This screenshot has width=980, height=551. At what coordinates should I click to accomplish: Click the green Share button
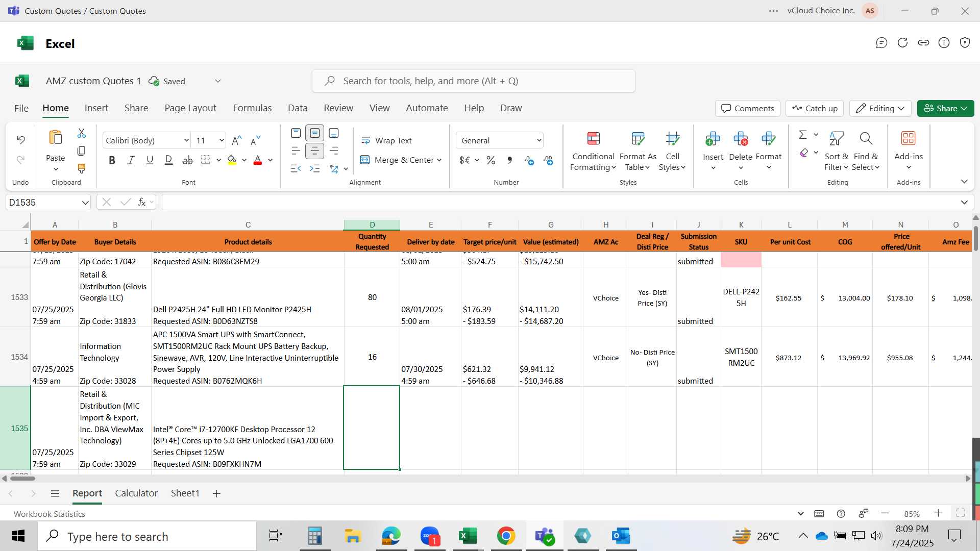tap(945, 108)
